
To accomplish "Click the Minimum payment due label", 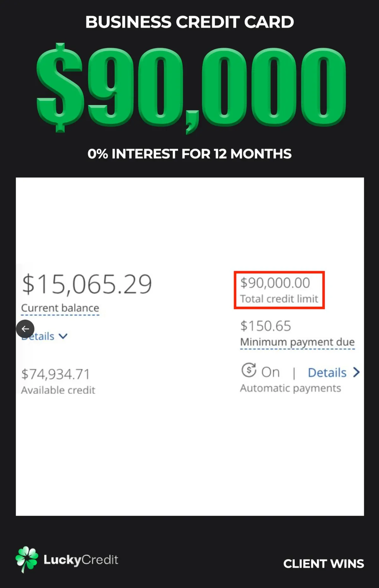I will pyautogui.click(x=298, y=342).
